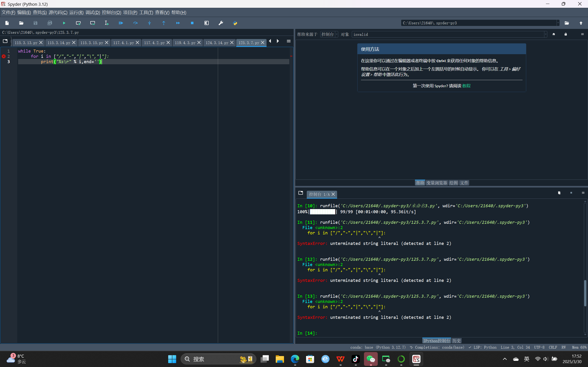
Task: Expand the help source 控制台 dropdown
Action: click(329, 34)
